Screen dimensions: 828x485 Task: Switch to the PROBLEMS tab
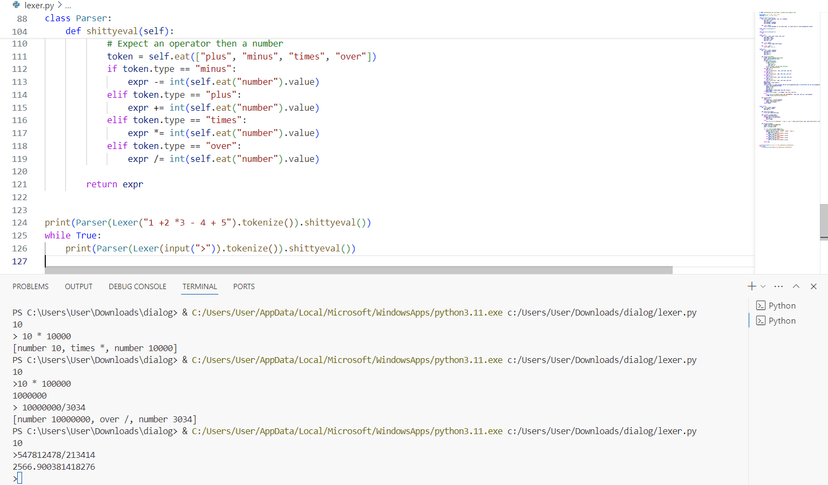click(x=30, y=287)
